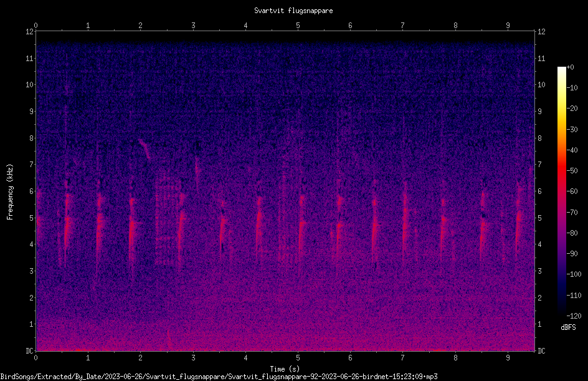
Task: Click the '+0' colorbar label
Action: click(x=570, y=67)
